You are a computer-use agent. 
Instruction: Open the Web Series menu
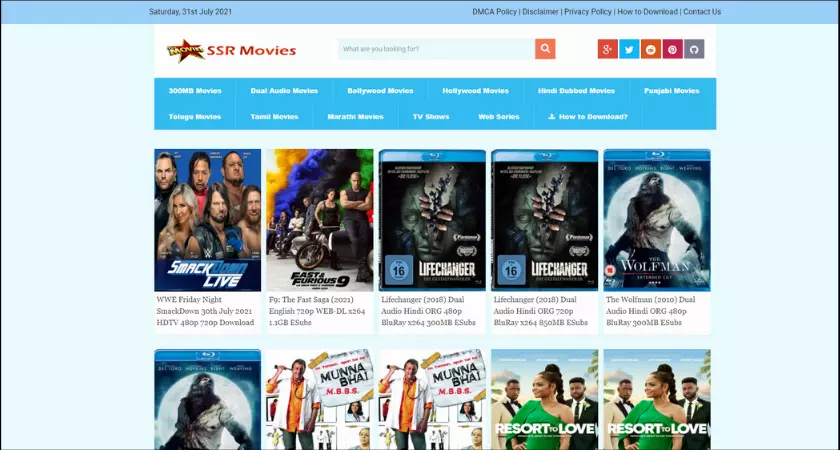499,116
